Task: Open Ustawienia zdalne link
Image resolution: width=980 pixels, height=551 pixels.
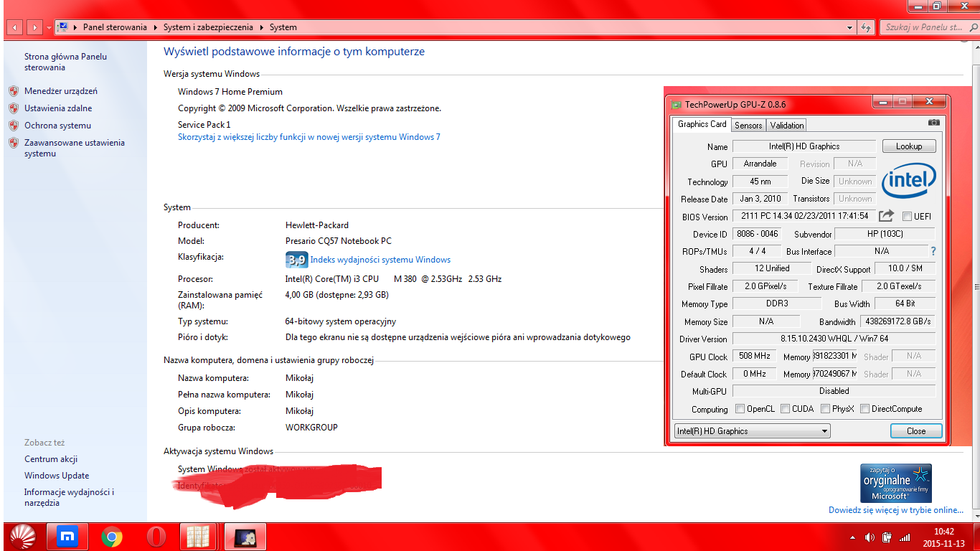Action: [x=58, y=108]
